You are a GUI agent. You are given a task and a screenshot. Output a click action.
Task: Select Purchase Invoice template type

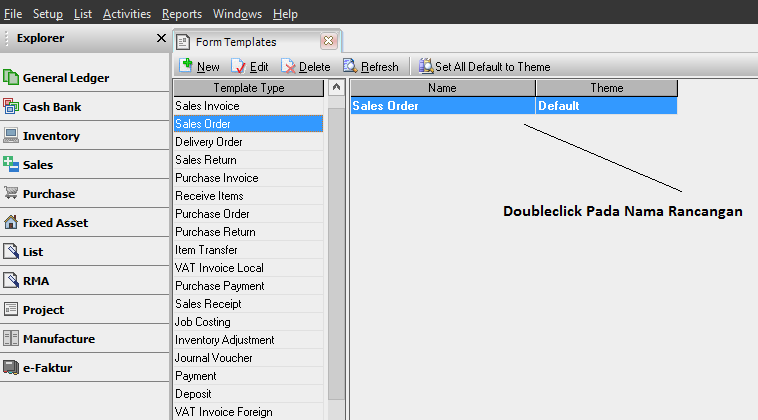(x=248, y=178)
